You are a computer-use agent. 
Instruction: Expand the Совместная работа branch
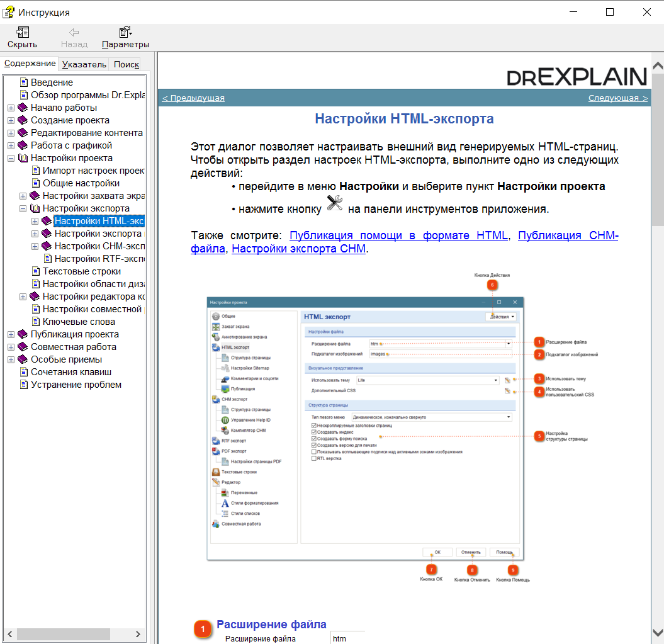tap(11, 347)
